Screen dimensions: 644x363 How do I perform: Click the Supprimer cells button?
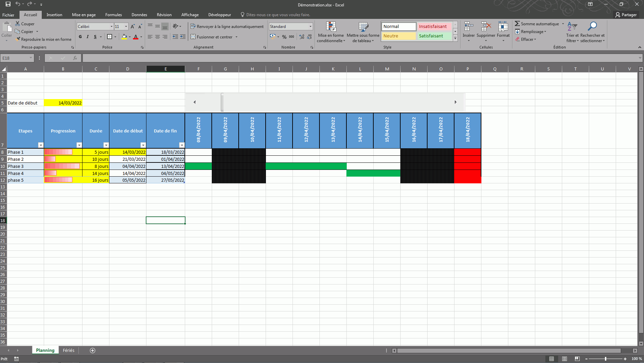pyautogui.click(x=486, y=32)
